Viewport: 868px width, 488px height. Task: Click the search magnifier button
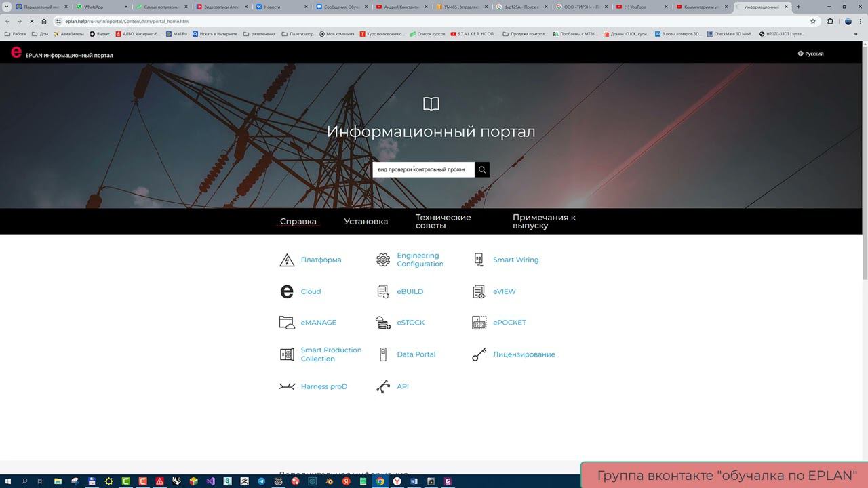[x=482, y=169]
